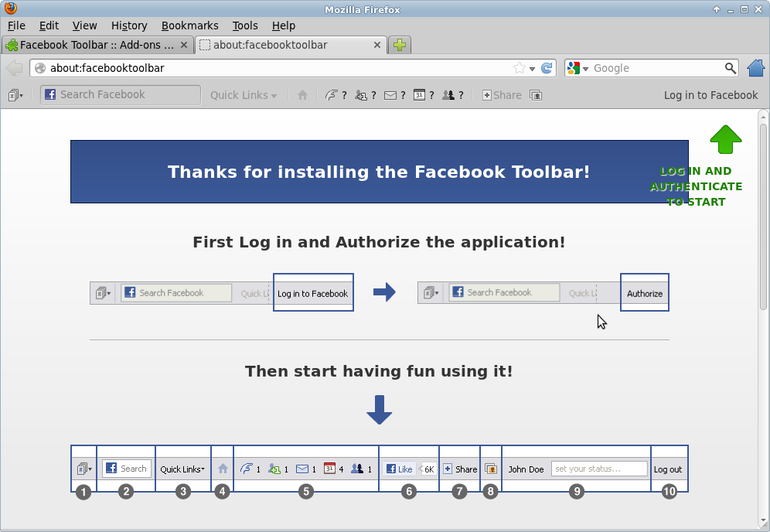Click the search magnifier in Google box

click(731, 68)
